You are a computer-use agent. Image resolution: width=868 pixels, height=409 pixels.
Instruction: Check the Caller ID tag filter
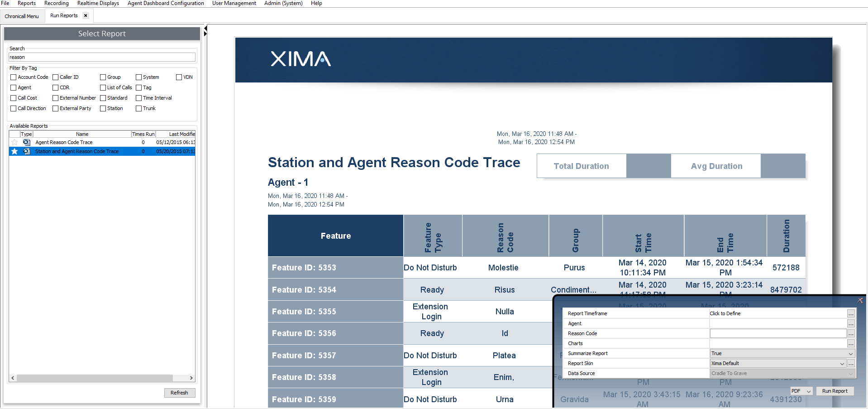56,77
